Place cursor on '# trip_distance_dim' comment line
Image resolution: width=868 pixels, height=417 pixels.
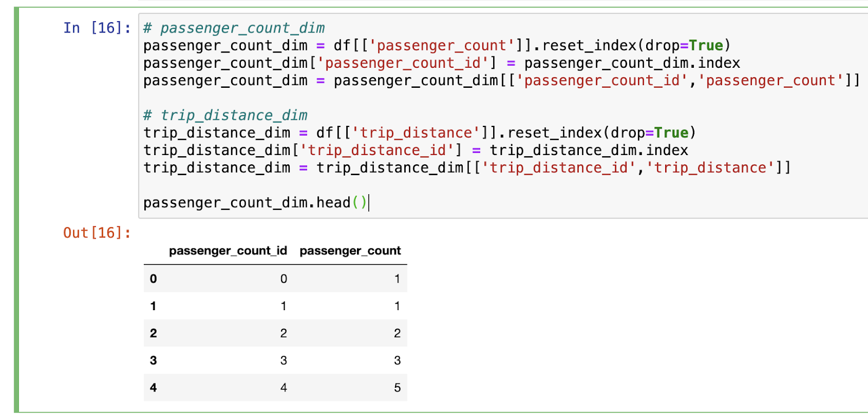coord(225,116)
